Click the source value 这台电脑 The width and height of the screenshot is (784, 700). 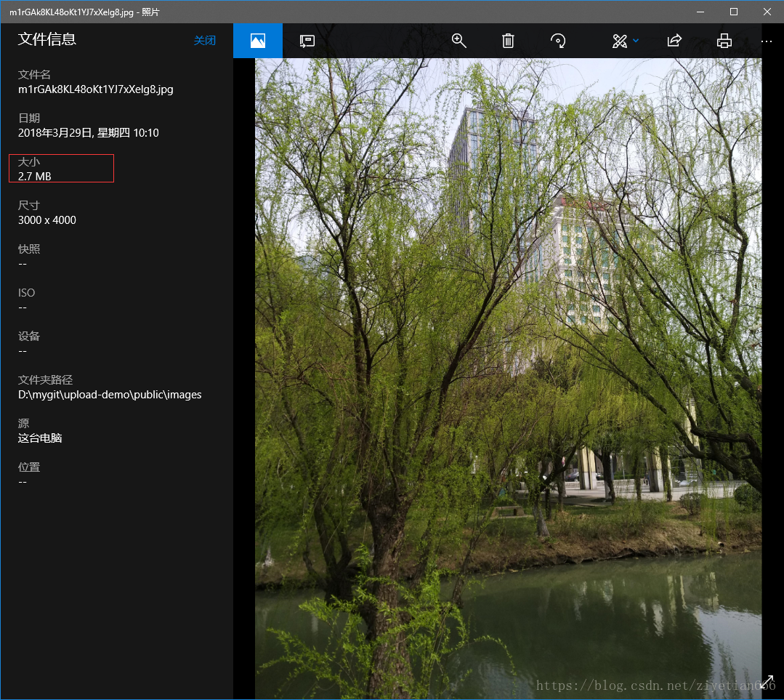tap(40, 438)
